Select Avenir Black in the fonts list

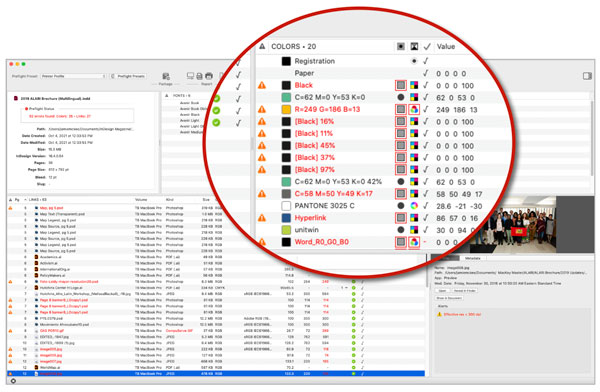[x=190, y=114]
